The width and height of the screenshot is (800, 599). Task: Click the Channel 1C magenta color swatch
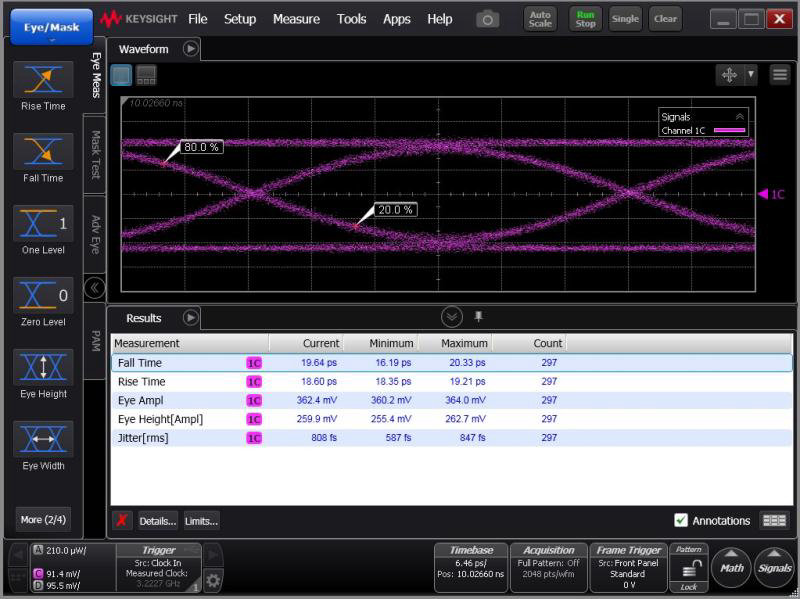(x=727, y=131)
